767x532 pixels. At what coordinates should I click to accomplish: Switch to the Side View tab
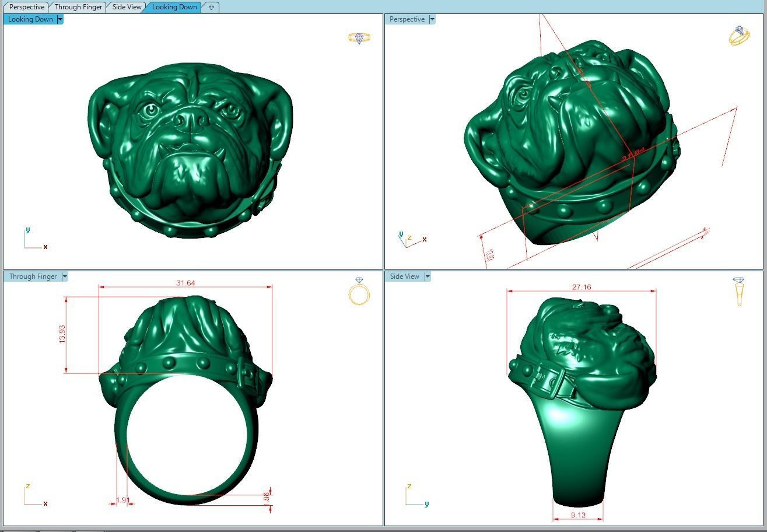pyautogui.click(x=127, y=7)
